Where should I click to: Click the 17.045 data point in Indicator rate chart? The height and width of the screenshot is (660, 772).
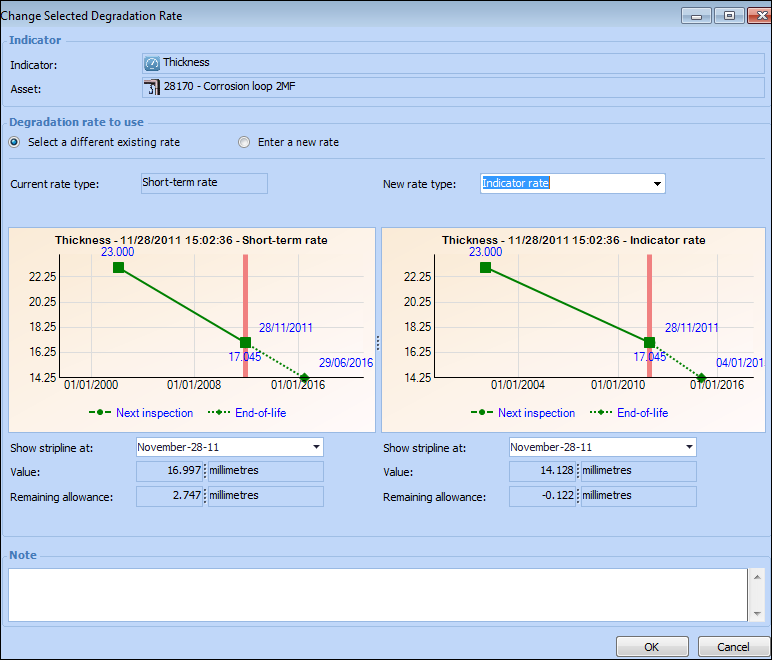tap(649, 342)
